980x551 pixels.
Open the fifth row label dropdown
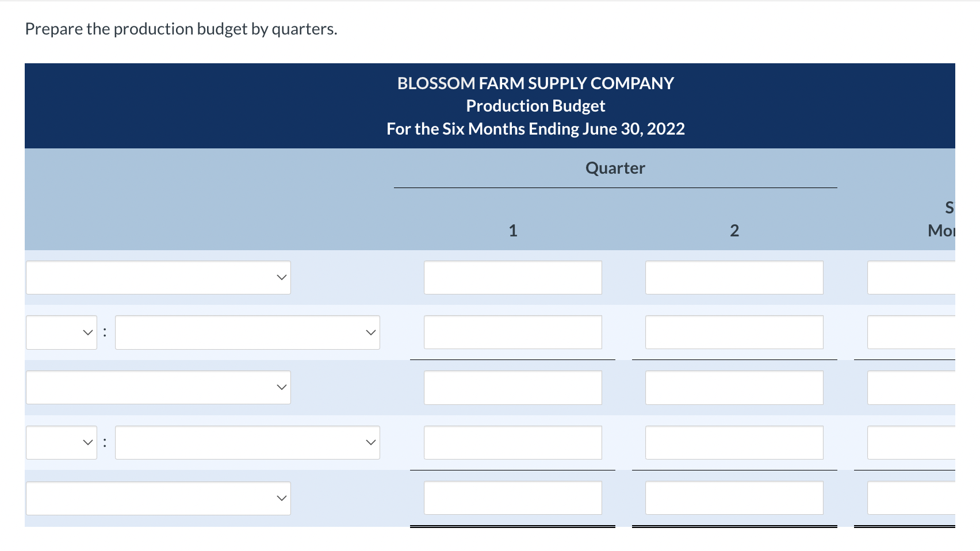click(158, 498)
